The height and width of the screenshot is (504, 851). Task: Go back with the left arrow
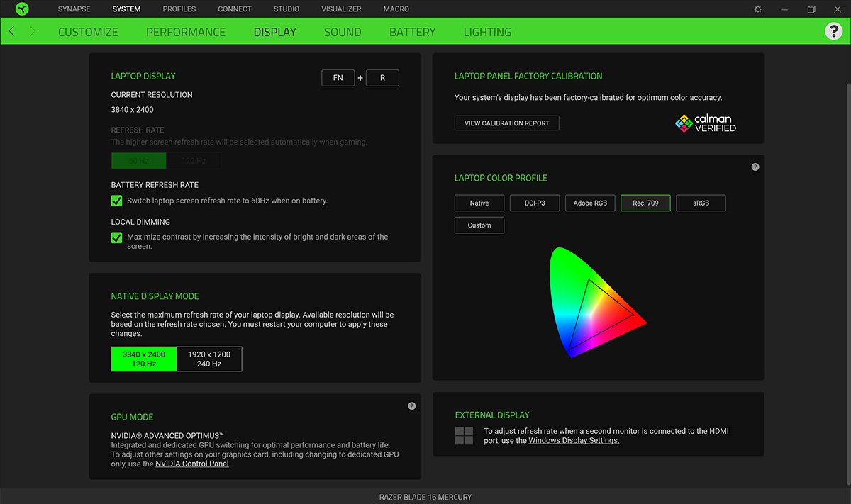pos(11,32)
